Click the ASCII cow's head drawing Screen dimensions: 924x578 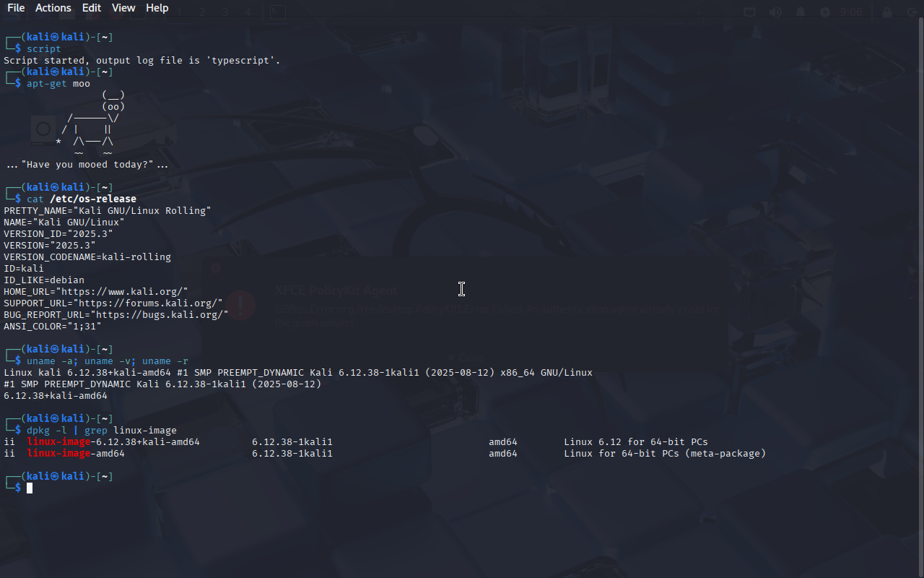[x=113, y=101]
